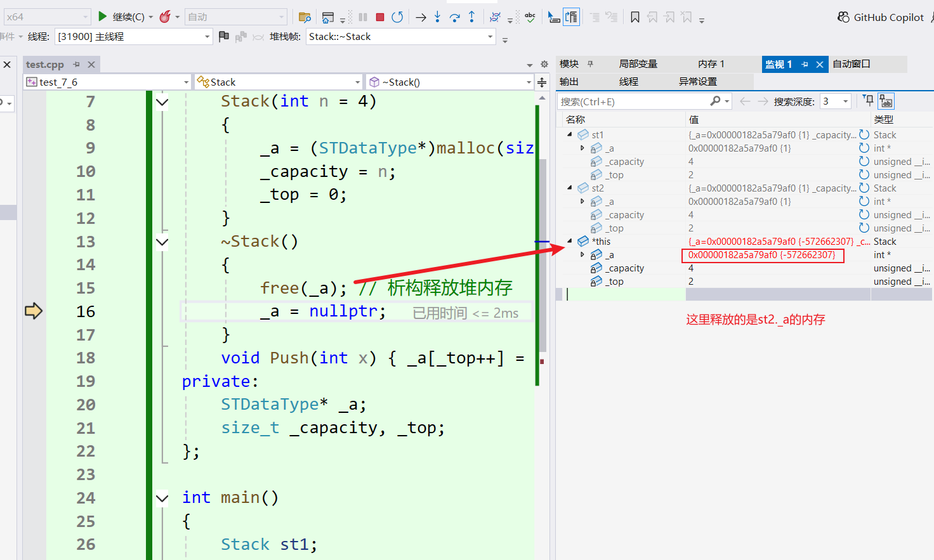Viewport: 934px width, 560px height.
Task: Click the Step Out up-arrow icon
Action: pyautogui.click(x=471, y=17)
